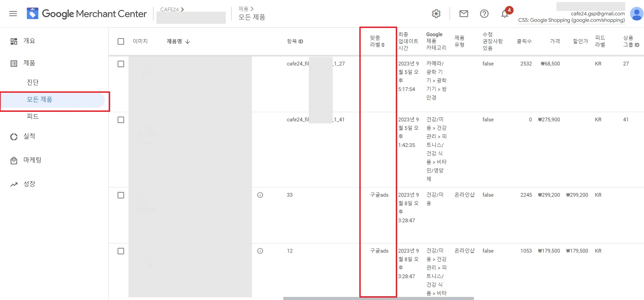This screenshot has width=644, height=300.
Task: Click the cafe24.gsp@gmail.com account email
Action: coord(598,14)
